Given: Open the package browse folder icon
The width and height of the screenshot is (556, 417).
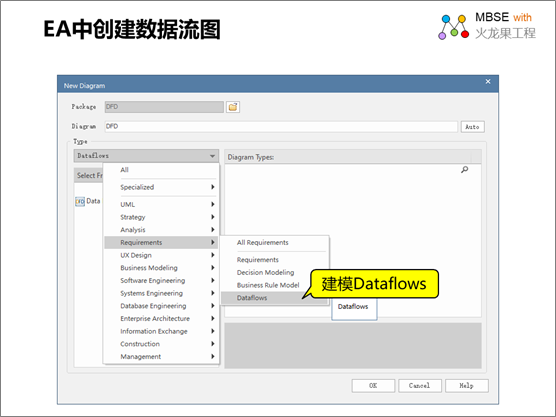Looking at the screenshot, I should tap(233, 107).
